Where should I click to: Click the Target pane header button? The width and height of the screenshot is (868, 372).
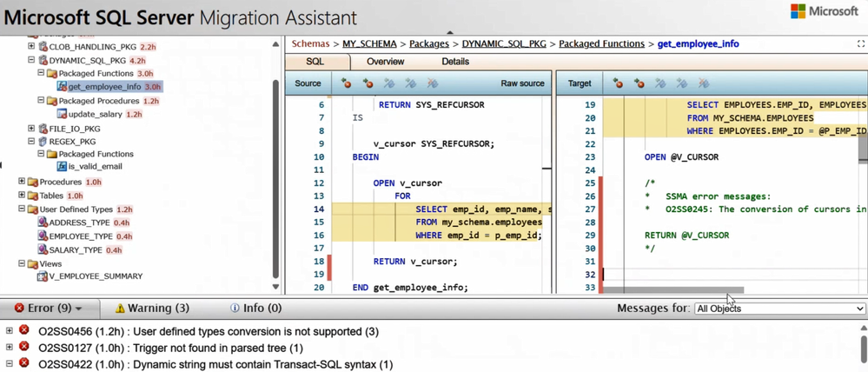tap(580, 83)
